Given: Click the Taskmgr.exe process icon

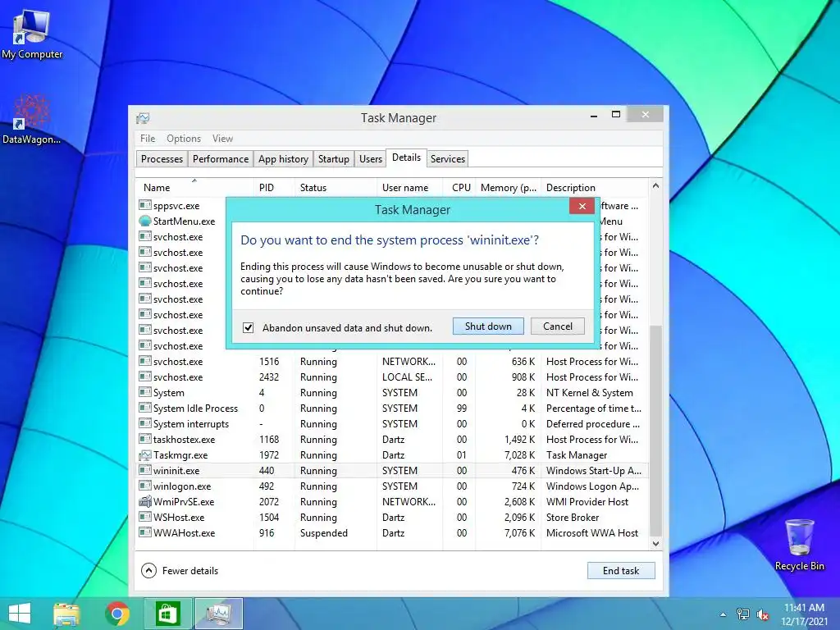Looking at the screenshot, I should 144,454.
